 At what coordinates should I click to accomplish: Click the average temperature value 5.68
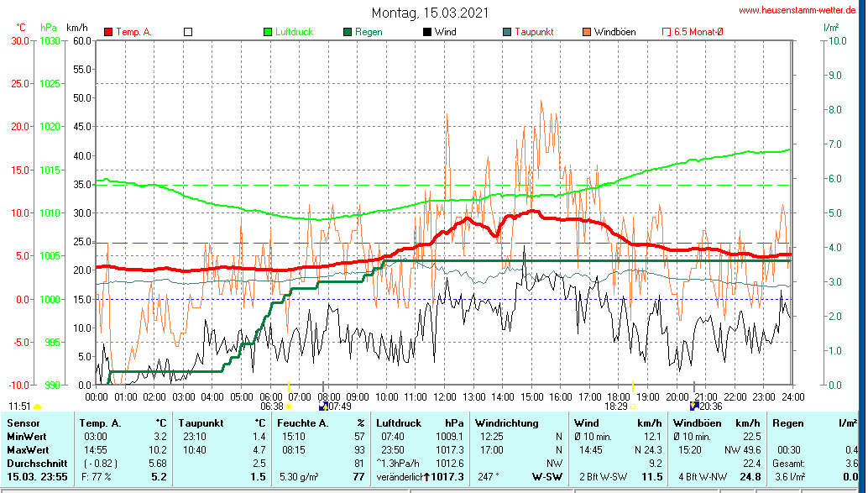click(157, 463)
